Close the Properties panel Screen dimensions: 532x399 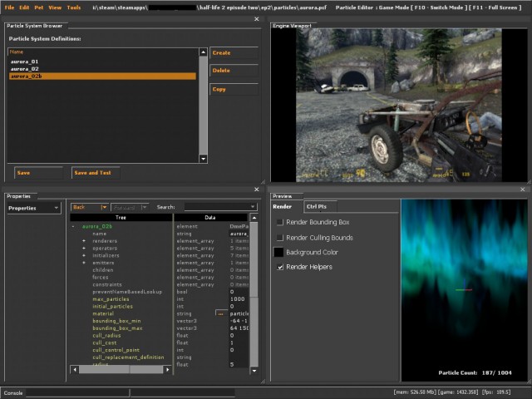click(x=257, y=190)
